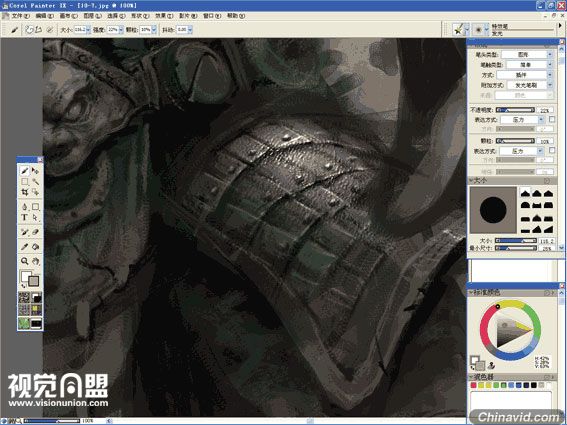
Task: Adjust the 不透明度 opacity slider
Action: [515, 110]
